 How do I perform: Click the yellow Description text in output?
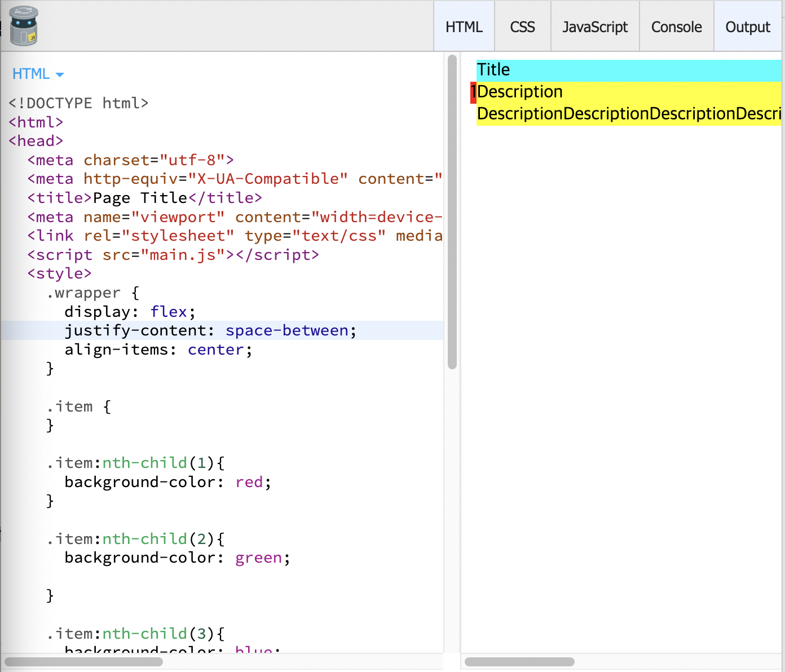pos(629,104)
